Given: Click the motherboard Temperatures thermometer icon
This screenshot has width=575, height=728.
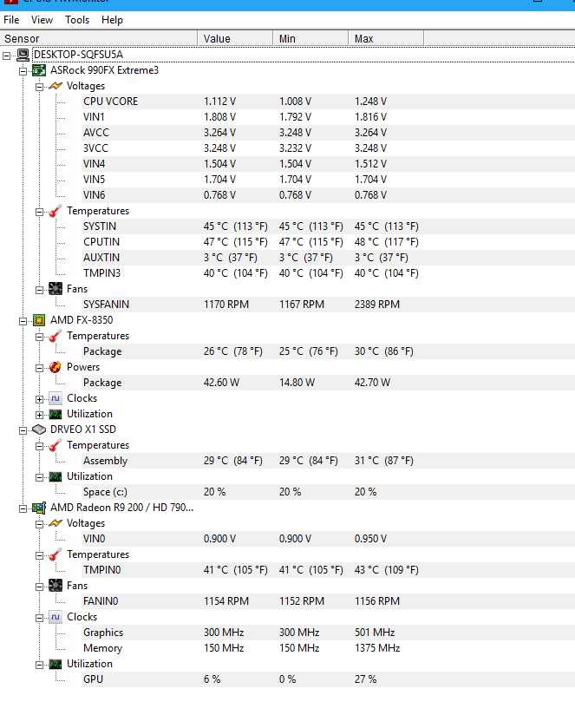Looking at the screenshot, I should point(56,211).
